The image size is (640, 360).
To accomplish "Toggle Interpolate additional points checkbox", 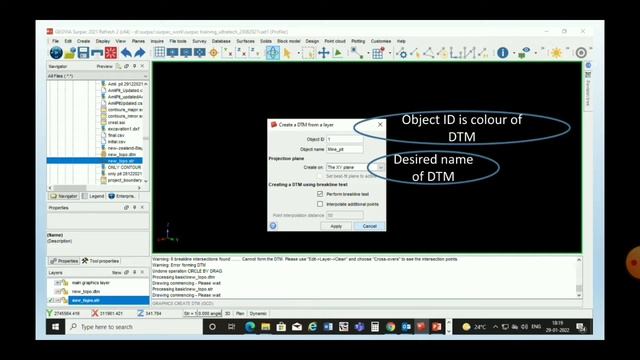I will point(320,204).
